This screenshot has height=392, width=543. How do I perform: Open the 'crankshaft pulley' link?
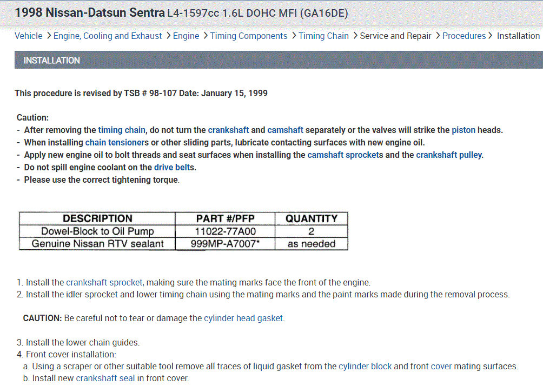click(x=449, y=155)
